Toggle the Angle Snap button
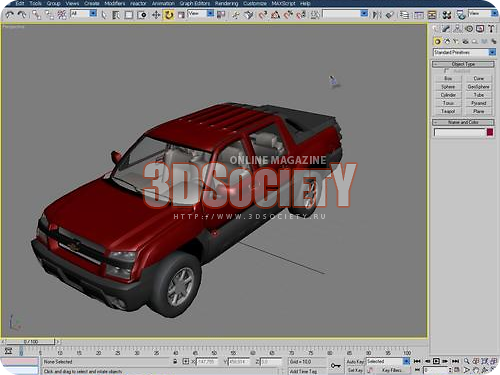 click(x=275, y=15)
